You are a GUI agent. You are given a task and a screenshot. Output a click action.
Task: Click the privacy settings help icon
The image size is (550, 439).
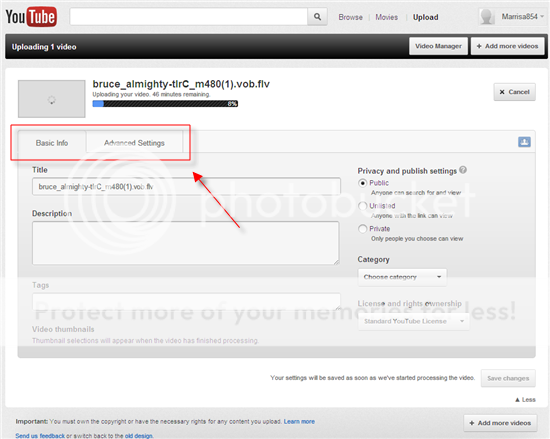(463, 170)
